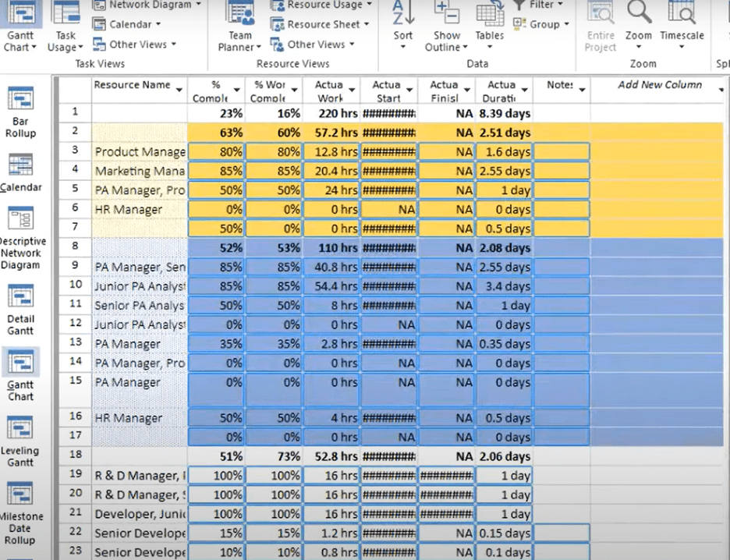Click the Zoom button in Zoom group
The image size is (730, 560).
tap(639, 27)
